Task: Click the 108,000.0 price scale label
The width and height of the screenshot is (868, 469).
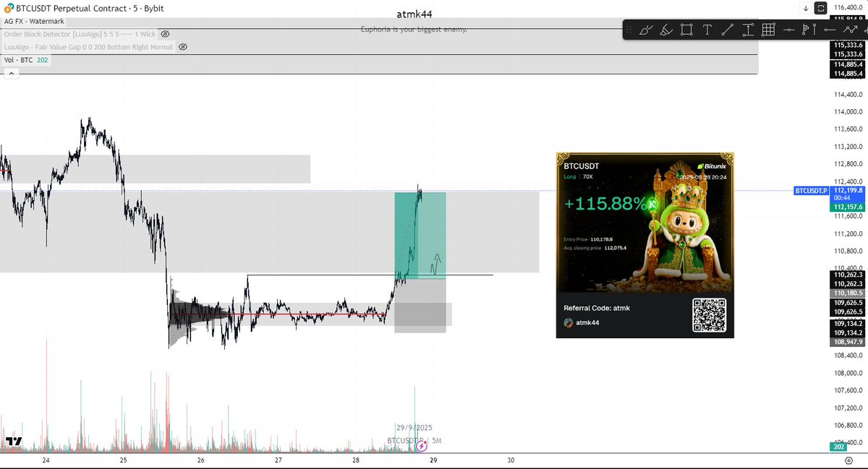Action: 849,374
